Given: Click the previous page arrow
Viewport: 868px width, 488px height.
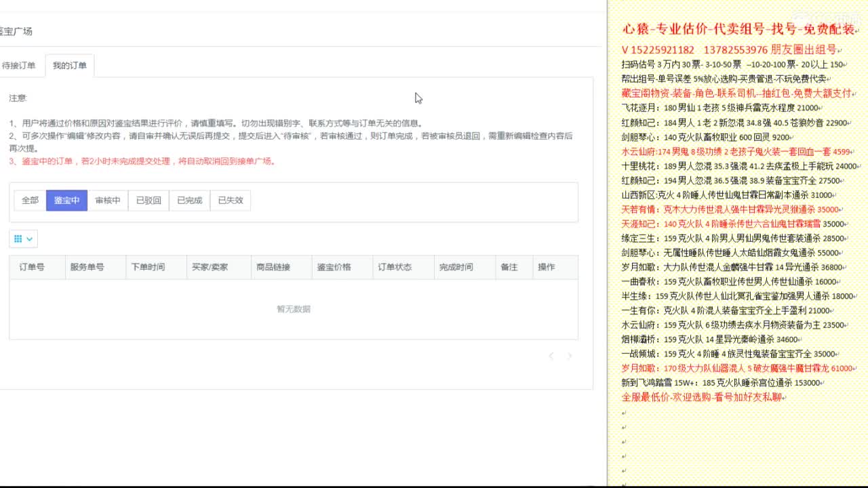Looking at the screenshot, I should coord(551,356).
